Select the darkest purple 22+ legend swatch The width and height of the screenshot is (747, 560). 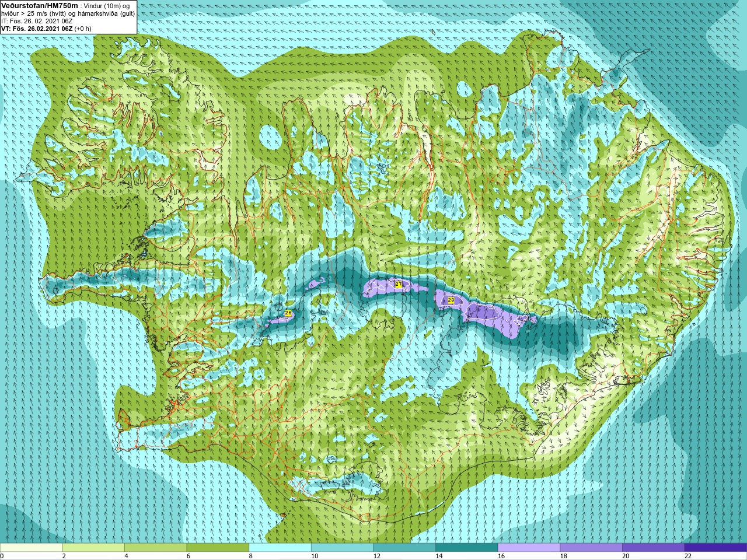click(715, 548)
